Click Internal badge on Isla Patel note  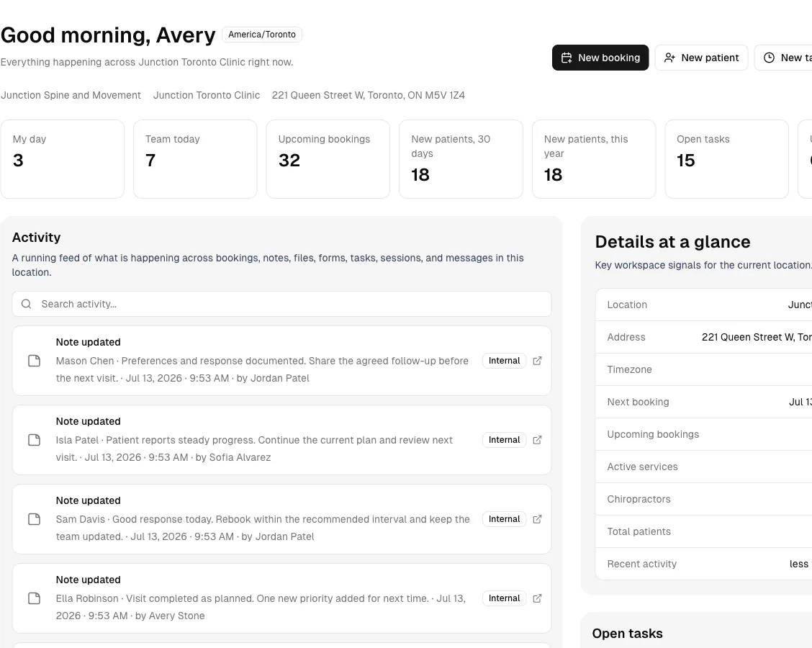(505, 440)
